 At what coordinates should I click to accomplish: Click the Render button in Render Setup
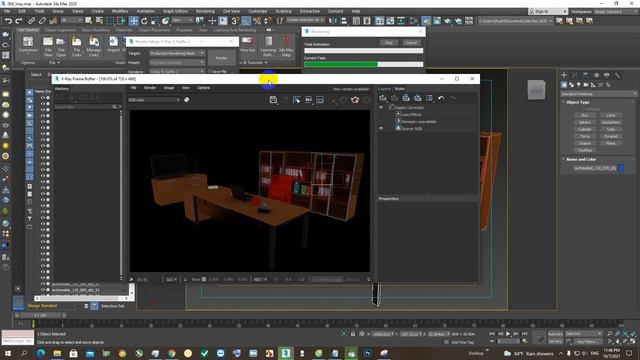coord(221,58)
